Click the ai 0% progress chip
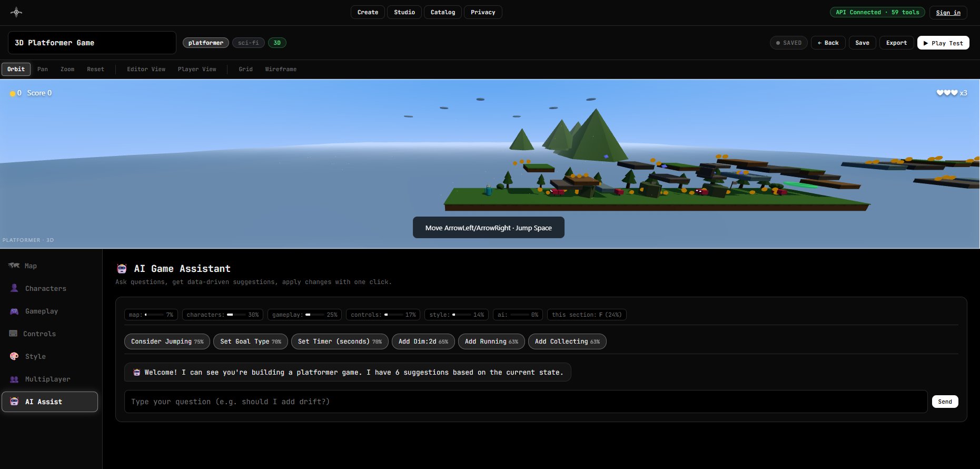980x469 pixels. point(518,315)
